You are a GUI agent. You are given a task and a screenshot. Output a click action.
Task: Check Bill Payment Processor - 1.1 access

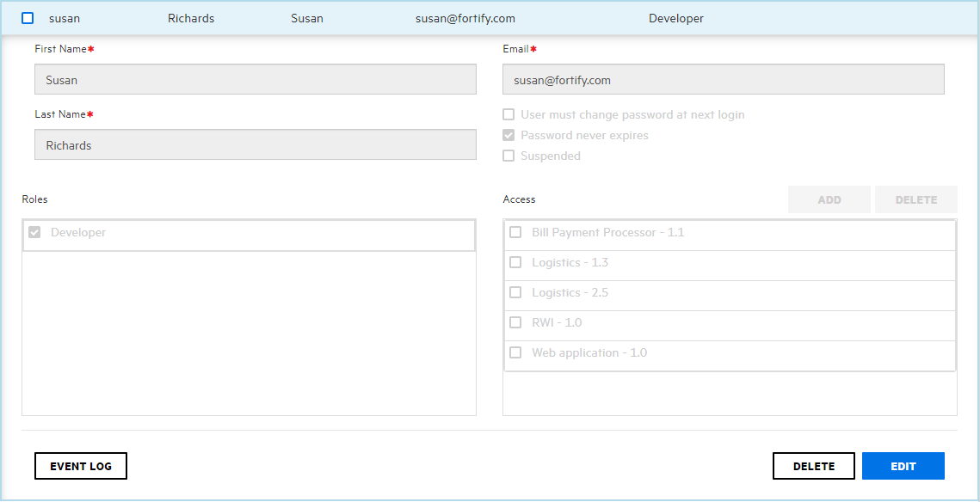[x=515, y=232]
